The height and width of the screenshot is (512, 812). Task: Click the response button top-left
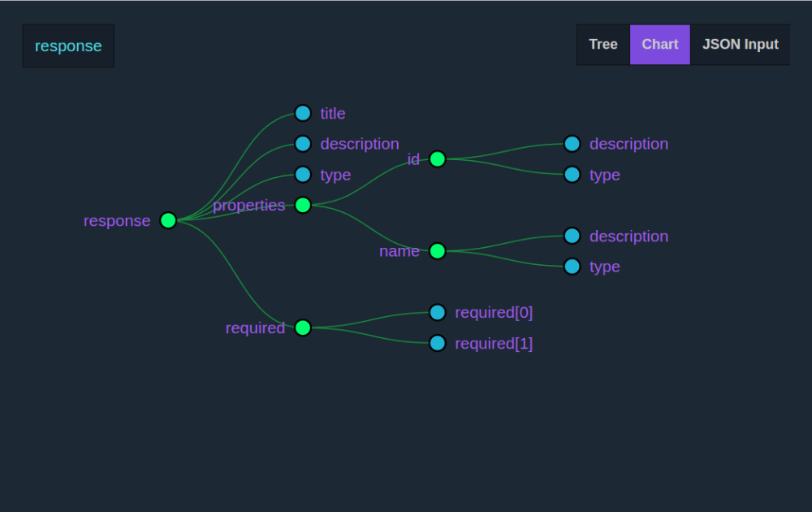(x=68, y=46)
